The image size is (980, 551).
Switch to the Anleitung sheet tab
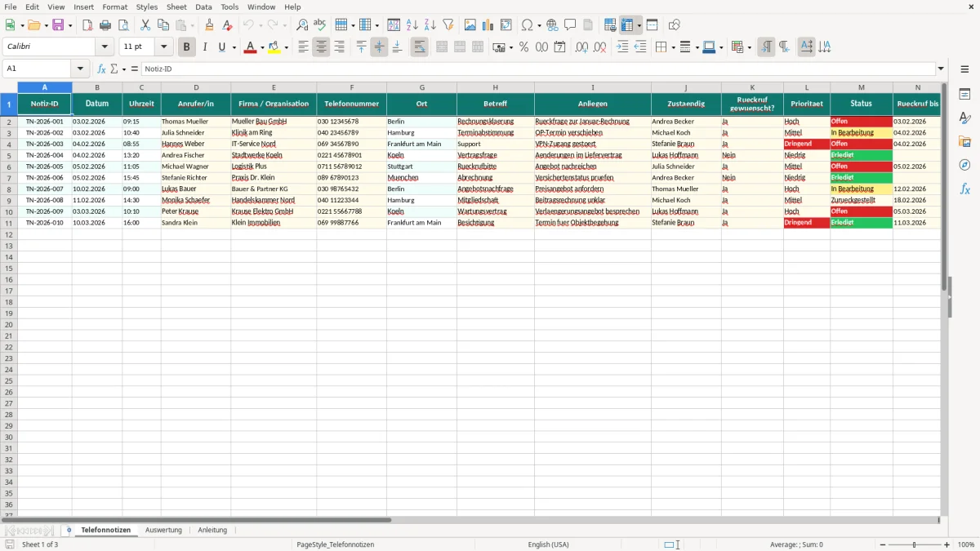point(212,530)
